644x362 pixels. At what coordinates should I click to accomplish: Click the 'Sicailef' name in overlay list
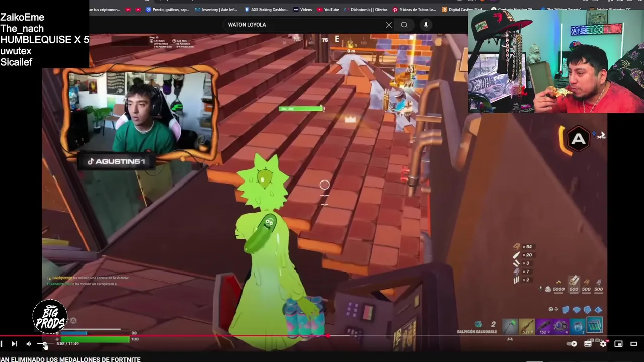click(x=16, y=62)
